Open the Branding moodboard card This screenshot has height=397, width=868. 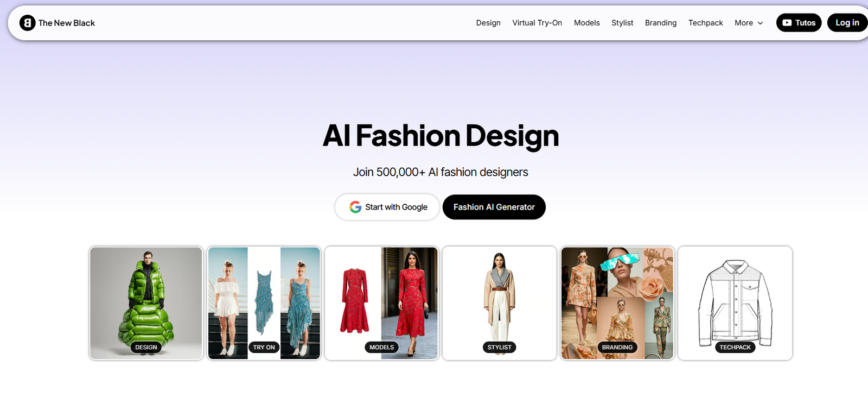(x=617, y=303)
